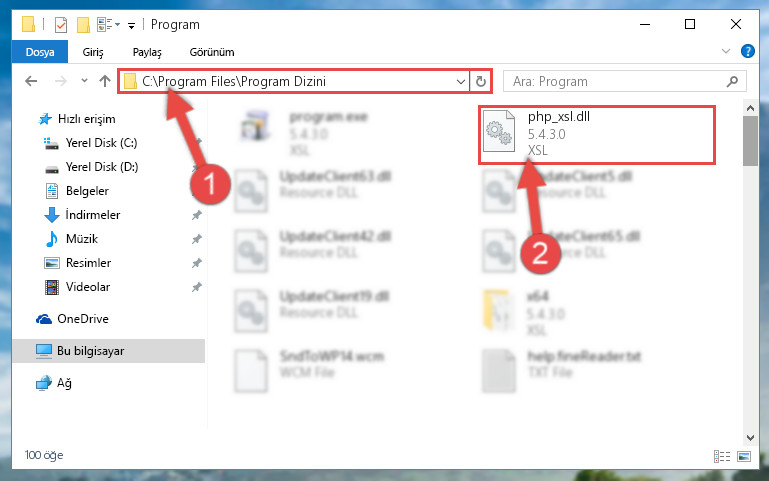769x481 pixels.
Task: Navigate up one folder level arrow
Action: tap(104, 81)
